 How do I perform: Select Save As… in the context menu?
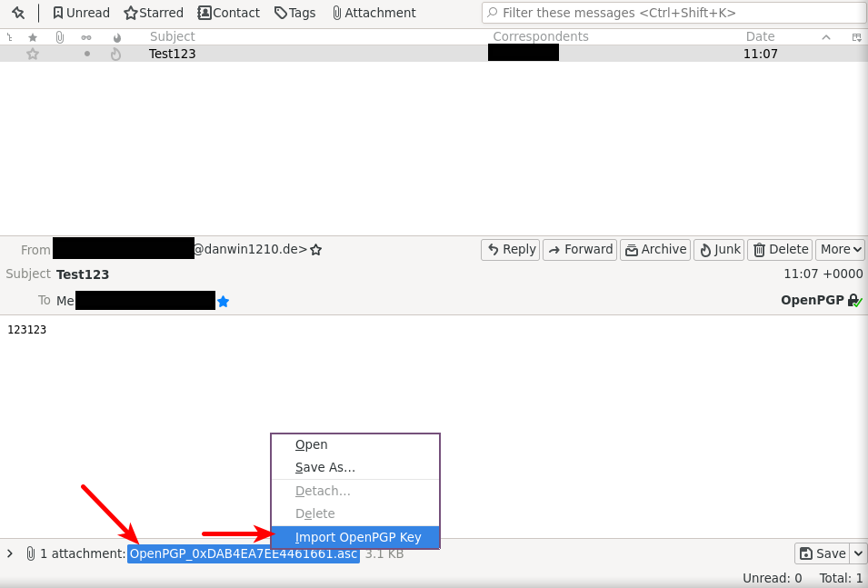tap(324, 467)
